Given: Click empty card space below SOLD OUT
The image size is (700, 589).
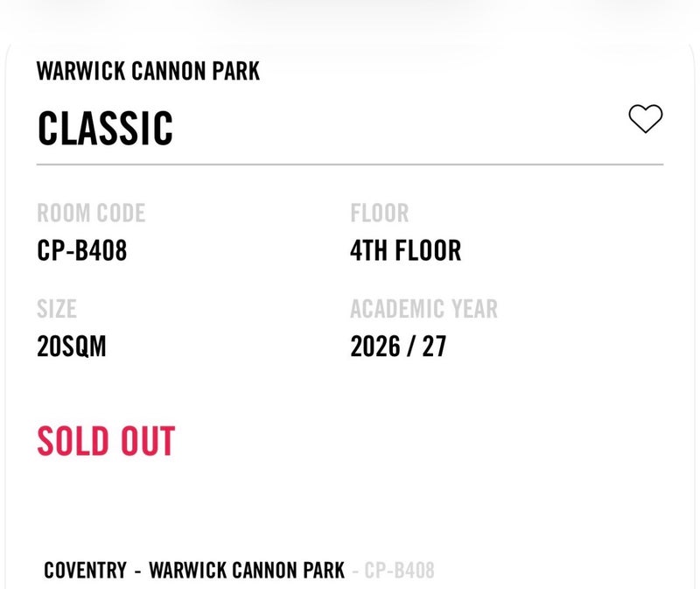Looking at the screenshot, I should 350,505.
